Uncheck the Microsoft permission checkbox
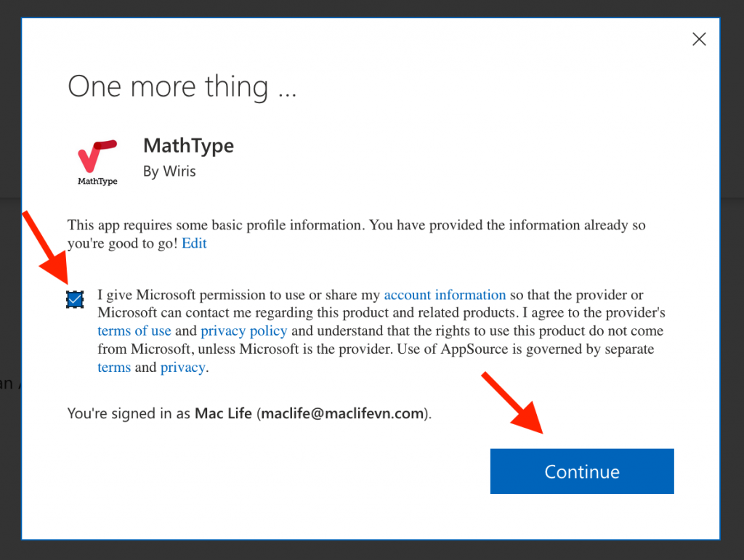The height and width of the screenshot is (560, 744). click(75, 299)
